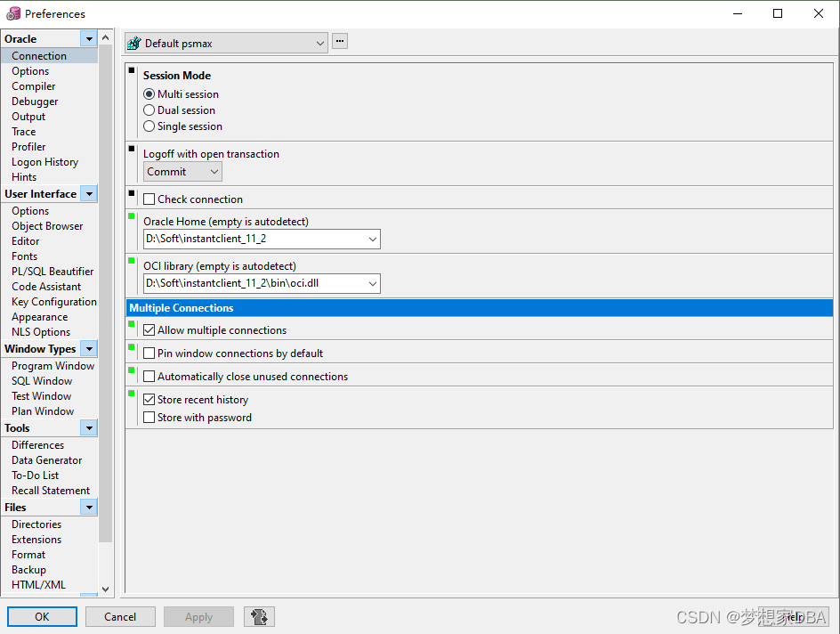Open the Object Browser preferences page
The image size is (840, 634).
click(x=47, y=226)
